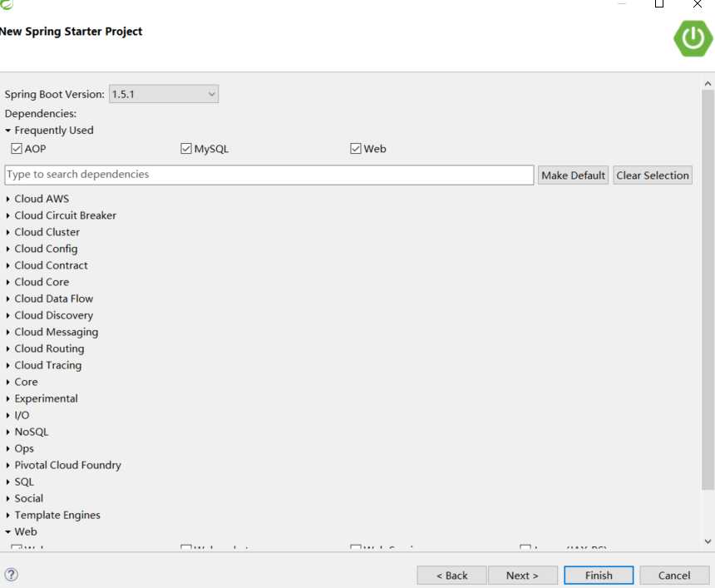This screenshot has width=715, height=588.
Task: Expand the Cloud AWS category
Action: (7, 199)
